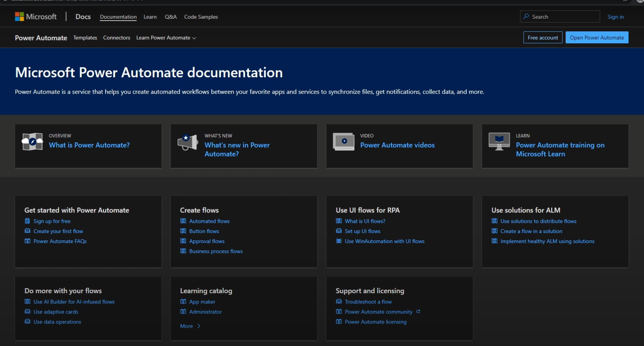The width and height of the screenshot is (644, 346).
Task: Open the Automated flows link
Action: coord(209,221)
